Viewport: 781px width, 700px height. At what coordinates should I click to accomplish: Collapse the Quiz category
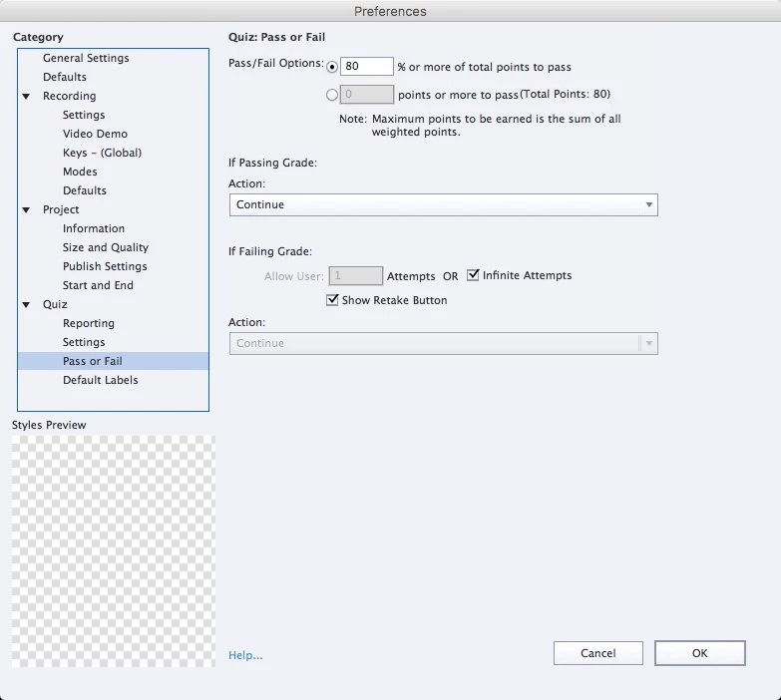(x=26, y=304)
